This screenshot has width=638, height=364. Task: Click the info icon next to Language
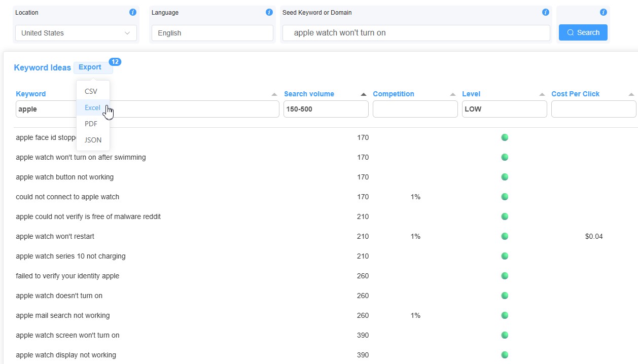click(269, 12)
